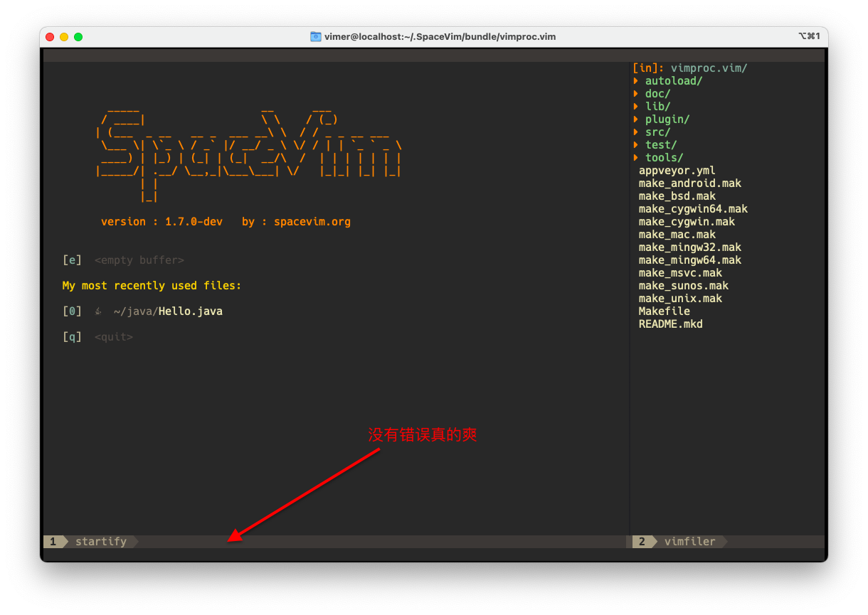Screen dimensions: 868x615
Task: Click the Java file icon beside Hello.java
Action: pyautogui.click(x=98, y=311)
